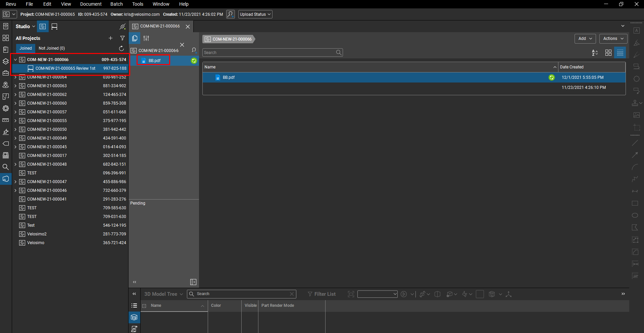Image resolution: width=644 pixels, height=333 pixels.
Task: Select the Stamp tool
Action: click(x=635, y=103)
